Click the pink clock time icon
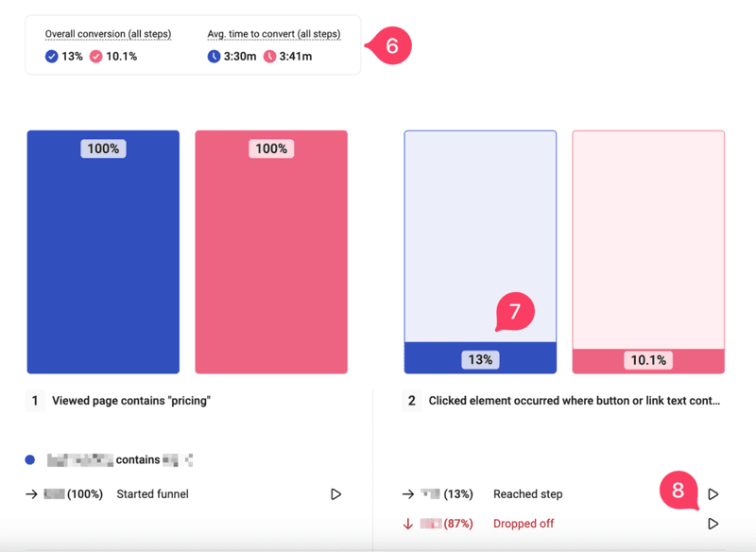This screenshot has width=756, height=552. pyautogui.click(x=270, y=57)
